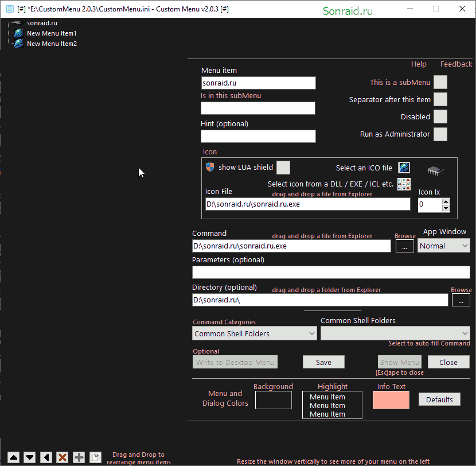Browse for Command file with ... button

(x=405, y=246)
